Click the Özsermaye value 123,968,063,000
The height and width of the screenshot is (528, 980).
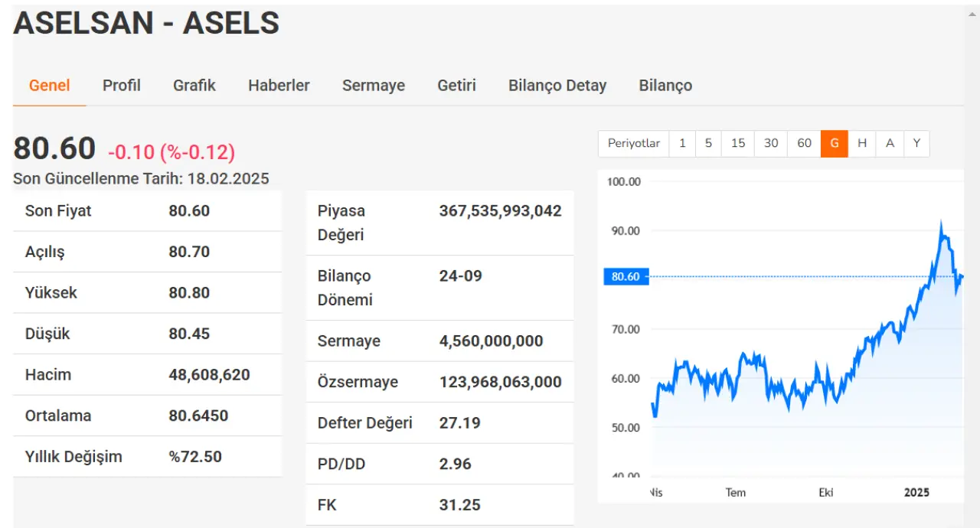[500, 382]
